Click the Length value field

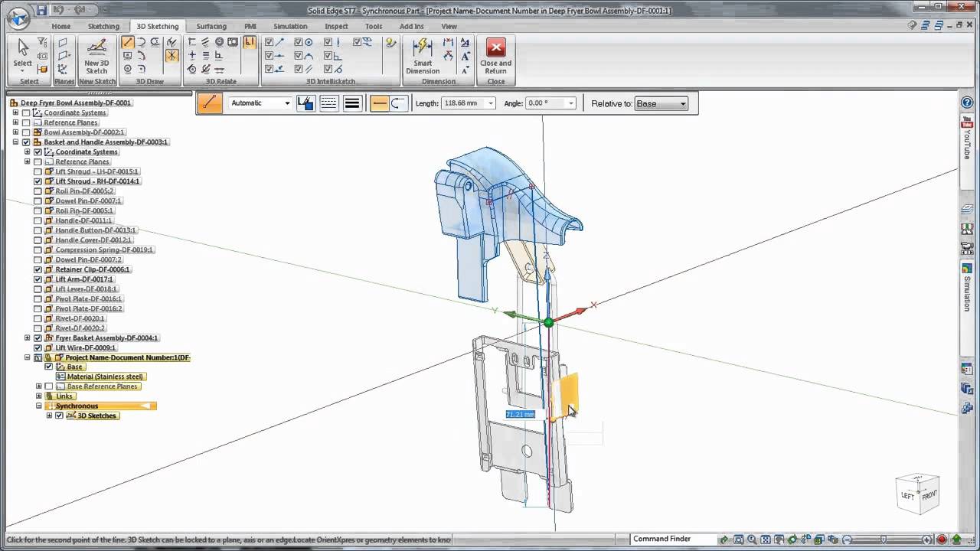[x=464, y=103]
